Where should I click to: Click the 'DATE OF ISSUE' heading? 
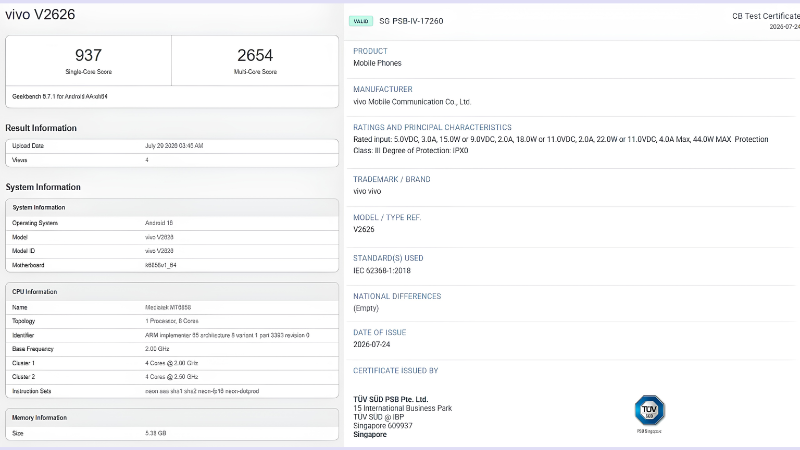pyautogui.click(x=380, y=333)
